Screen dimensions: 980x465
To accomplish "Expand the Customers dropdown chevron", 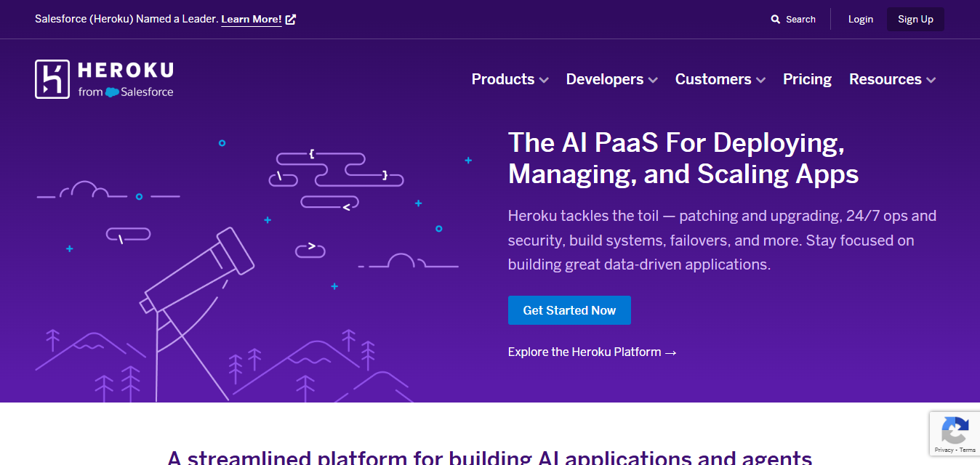I will [x=760, y=80].
